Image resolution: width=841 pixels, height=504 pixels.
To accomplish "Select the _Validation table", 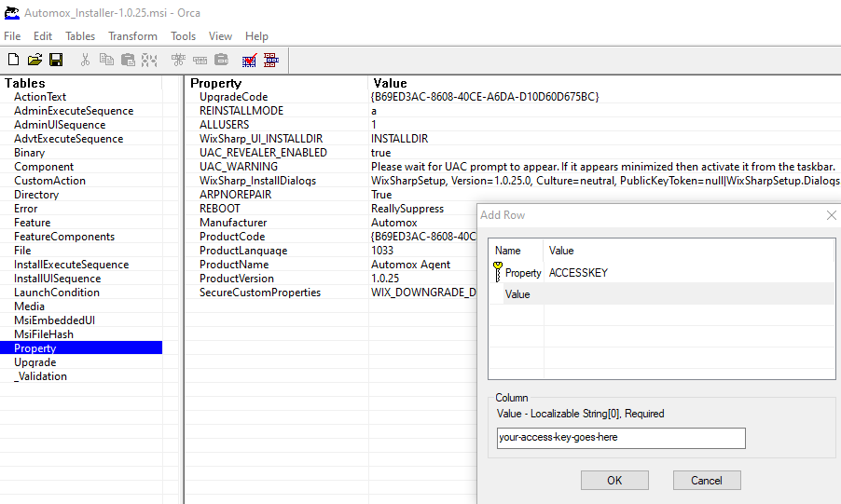I will tap(41, 375).
